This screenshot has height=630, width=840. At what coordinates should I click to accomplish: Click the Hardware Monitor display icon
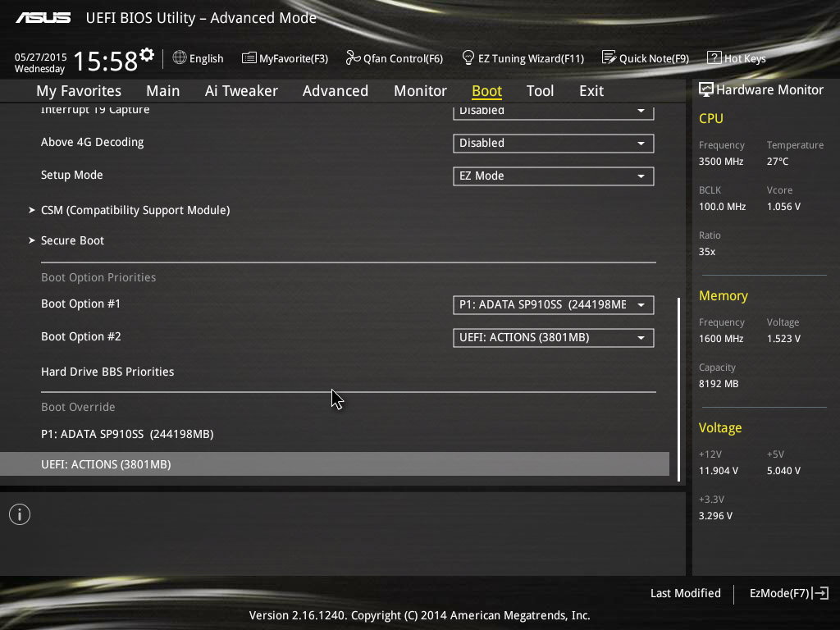click(706, 89)
